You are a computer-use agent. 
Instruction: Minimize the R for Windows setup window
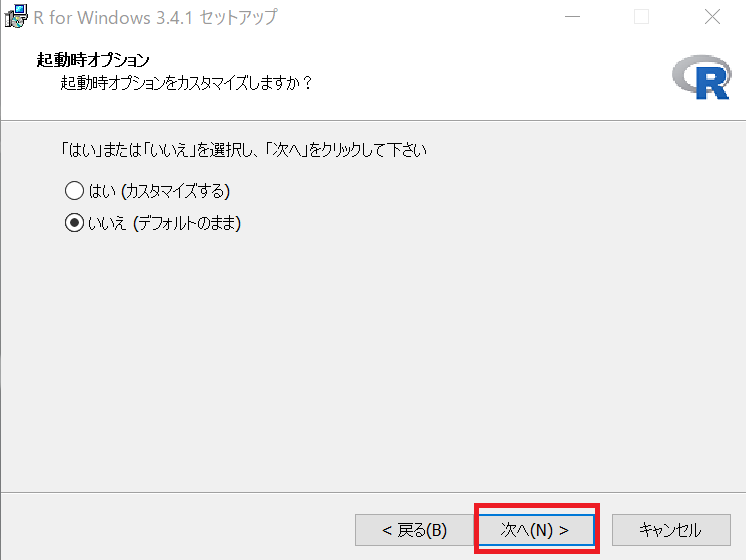572,17
